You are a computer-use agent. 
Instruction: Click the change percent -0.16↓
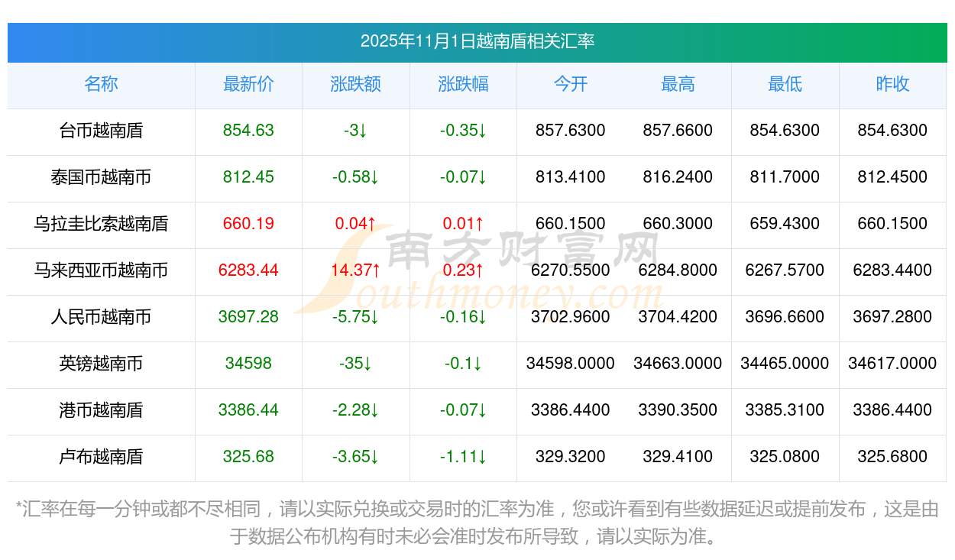click(x=463, y=317)
